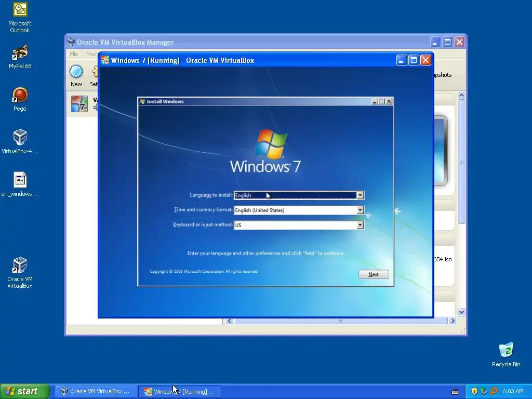Click the magnifier search tray icon
The height and width of the screenshot is (399, 532).
[x=494, y=392]
